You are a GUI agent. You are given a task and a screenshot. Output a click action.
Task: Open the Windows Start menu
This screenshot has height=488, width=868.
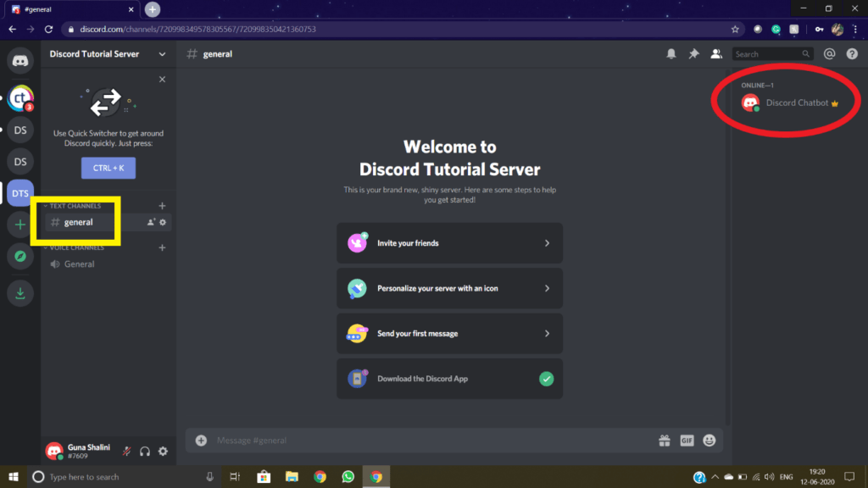click(14, 477)
